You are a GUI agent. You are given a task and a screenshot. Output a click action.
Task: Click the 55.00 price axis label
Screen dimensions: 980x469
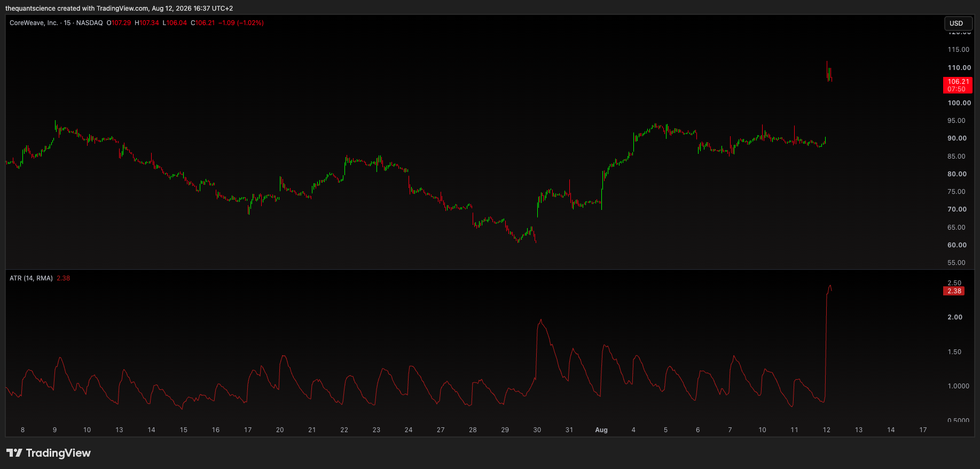tap(956, 263)
